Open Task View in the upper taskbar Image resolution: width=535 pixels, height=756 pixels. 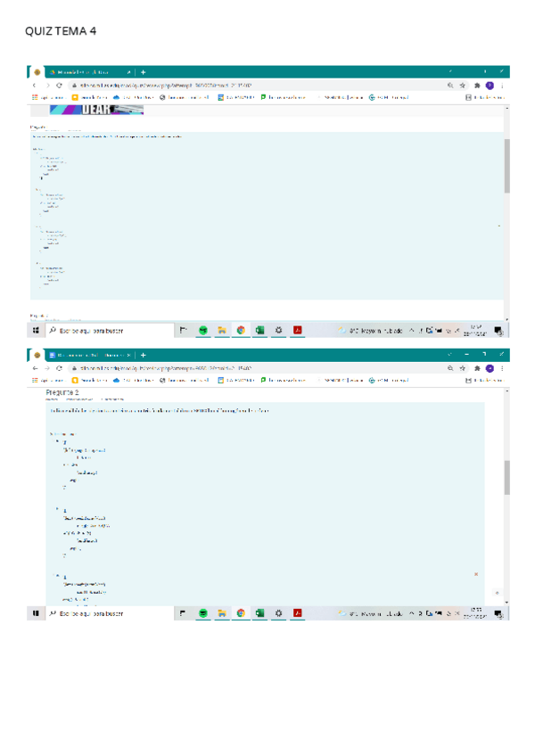(184, 330)
